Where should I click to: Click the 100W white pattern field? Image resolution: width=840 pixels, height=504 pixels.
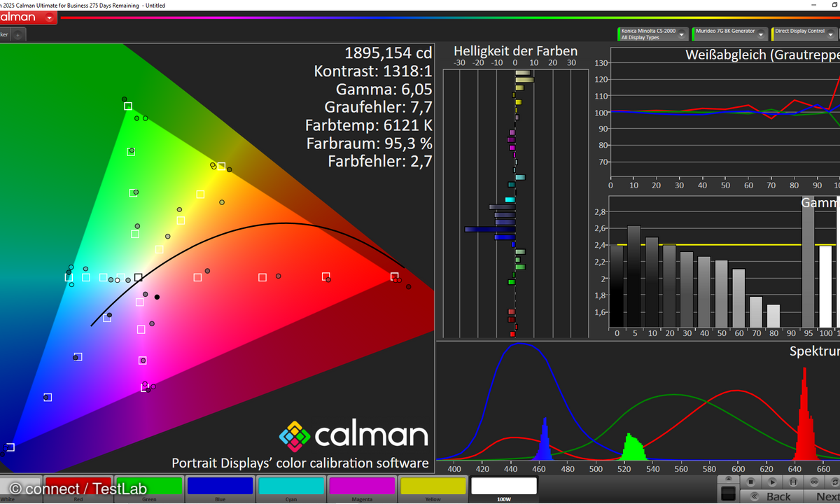click(504, 486)
